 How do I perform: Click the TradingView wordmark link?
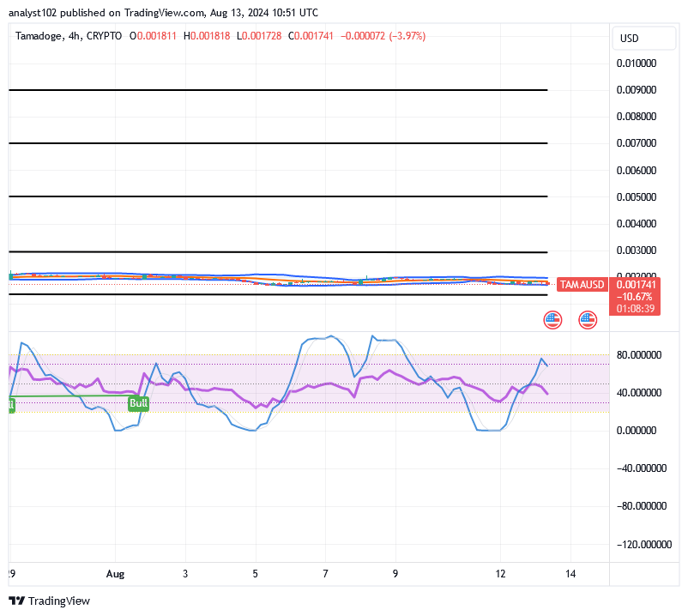pos(60,601)
